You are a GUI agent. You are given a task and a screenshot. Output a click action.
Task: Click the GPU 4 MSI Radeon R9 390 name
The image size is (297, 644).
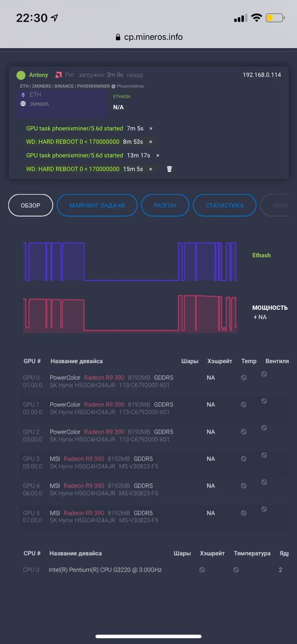pos(77,486)
